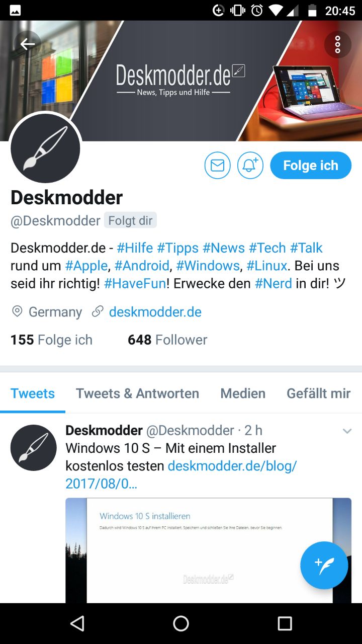Open the #Windows hashtag
The width and height of the screenshot is (362, 644).
[208, 266]
